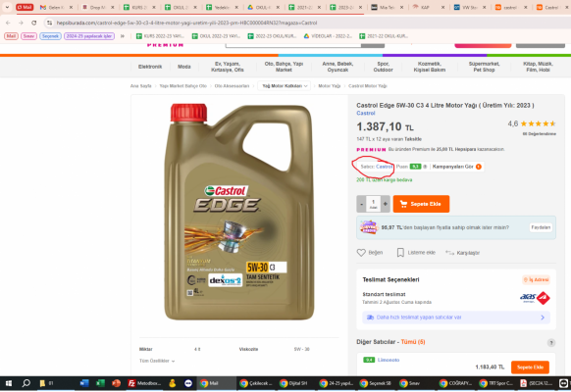Click Kampanyaları Gör link
571x392 pixels.
(x=456, y=167)
